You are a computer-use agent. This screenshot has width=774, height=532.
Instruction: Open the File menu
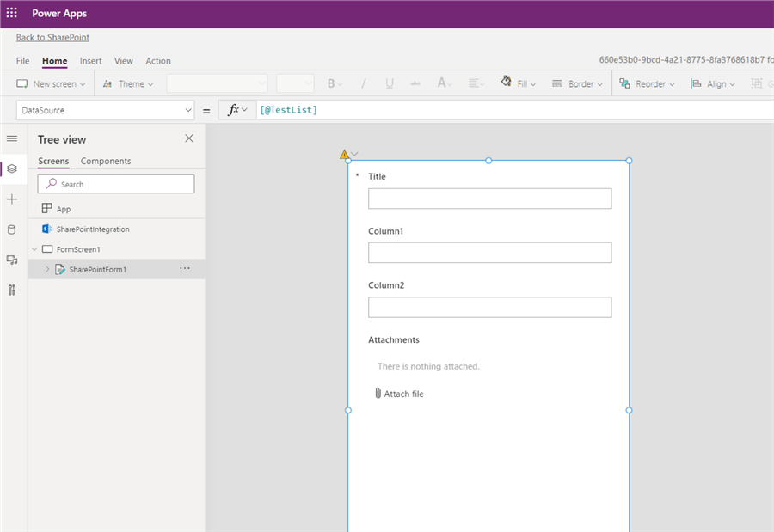[22, 61]
